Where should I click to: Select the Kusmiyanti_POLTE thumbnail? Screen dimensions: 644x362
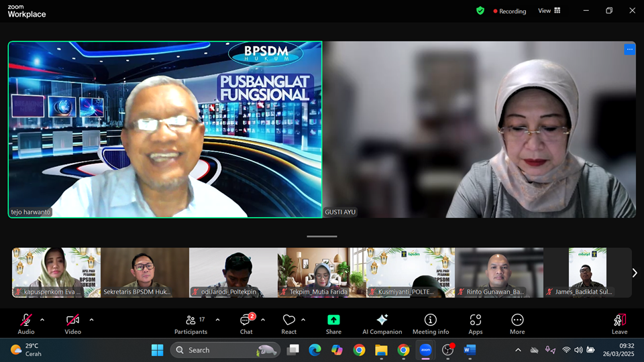click(x=411, y=273)
